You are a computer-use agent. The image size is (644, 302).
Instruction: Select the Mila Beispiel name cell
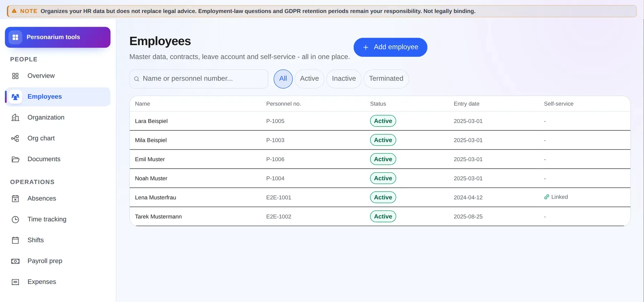[x=151, y=140]
